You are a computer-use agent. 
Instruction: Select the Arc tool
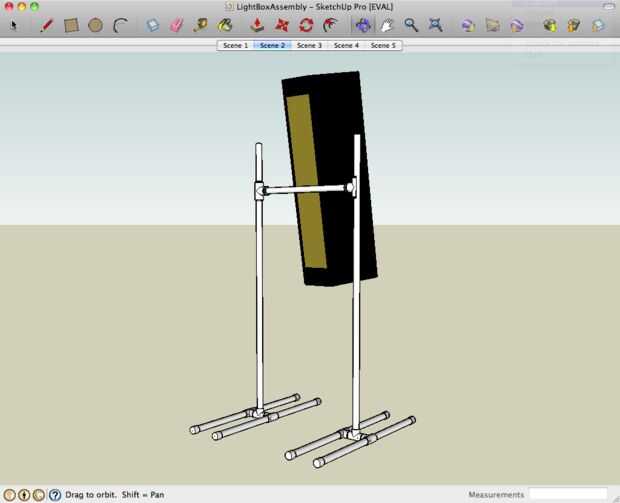[x=120, y=25]
